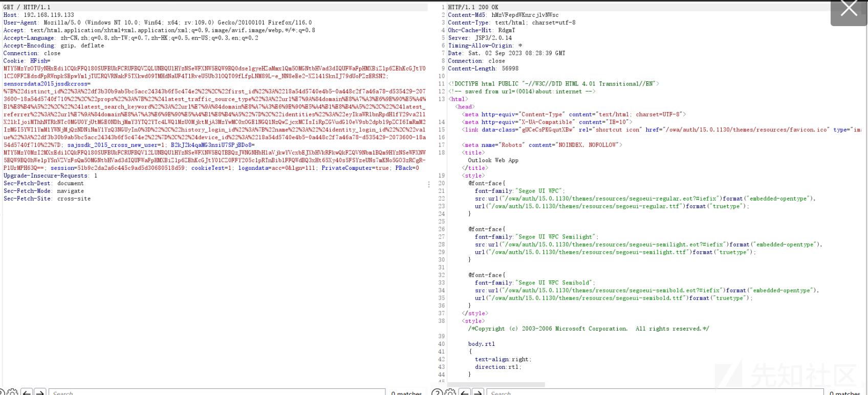Go to next match in response pane

[478, 392]
